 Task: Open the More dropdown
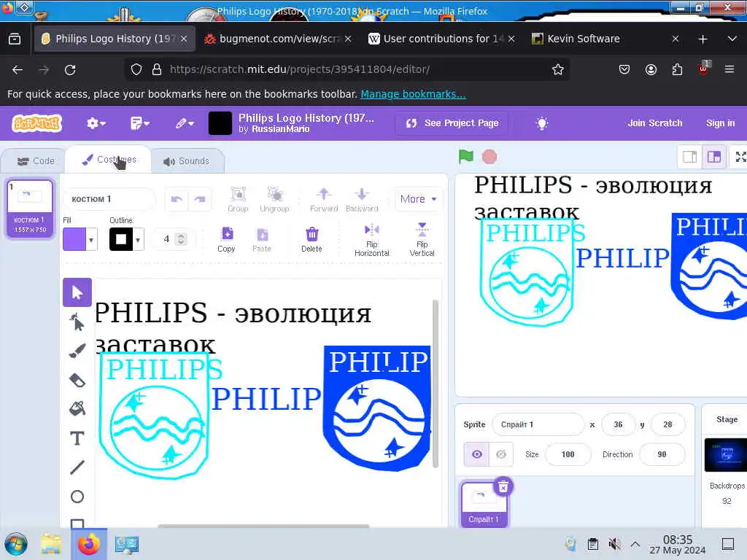[419, 199]
